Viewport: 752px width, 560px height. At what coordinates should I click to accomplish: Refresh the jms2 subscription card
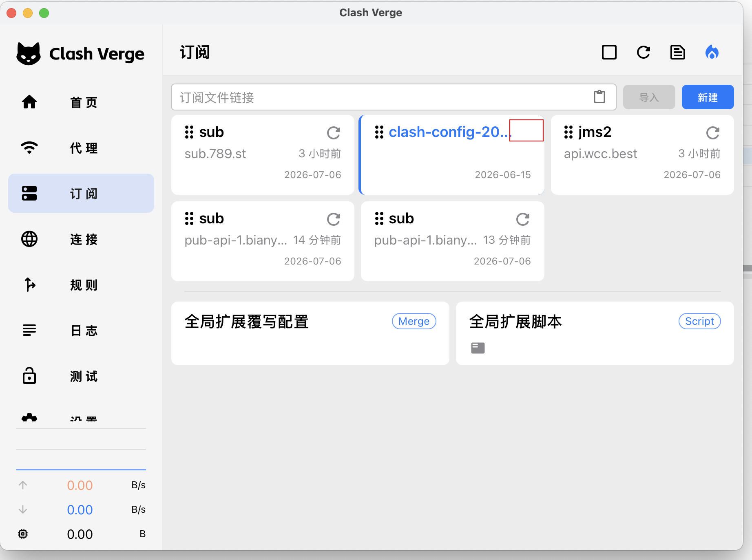click(x=712, y=132)
